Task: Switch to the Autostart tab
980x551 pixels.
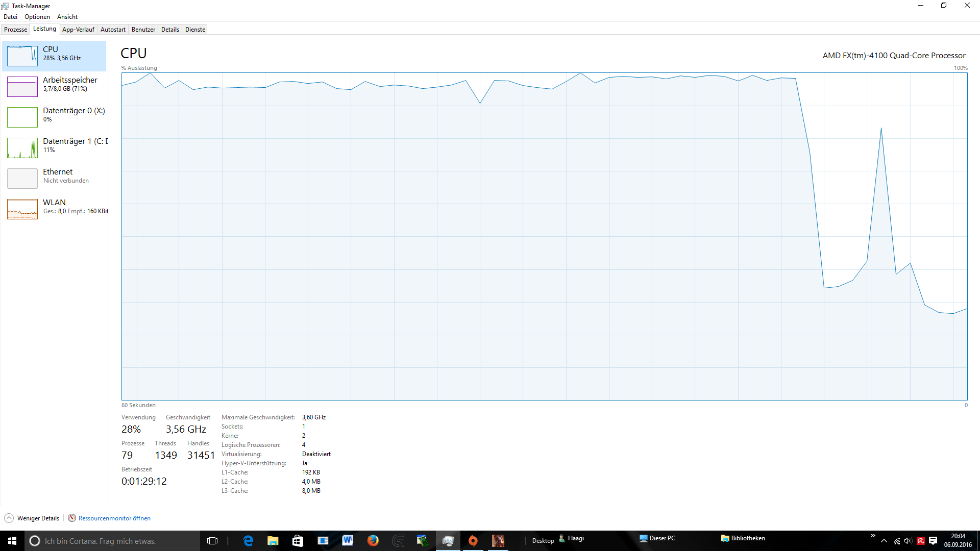Action: click(x=113, y=30)
